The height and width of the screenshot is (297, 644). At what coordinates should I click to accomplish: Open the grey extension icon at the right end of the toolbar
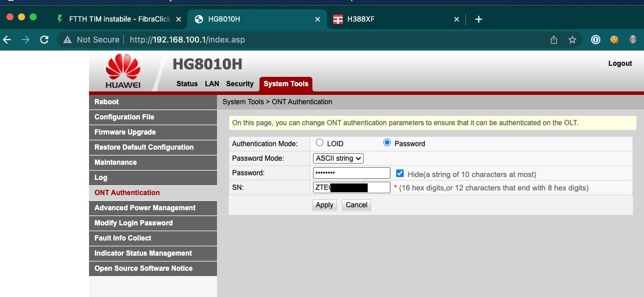[x=633, y=40]
